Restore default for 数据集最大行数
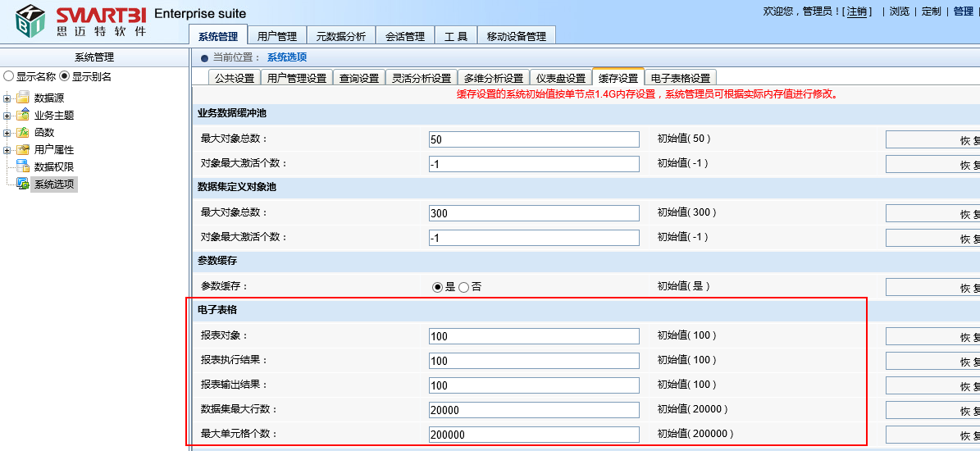 (x=932, y=410)
